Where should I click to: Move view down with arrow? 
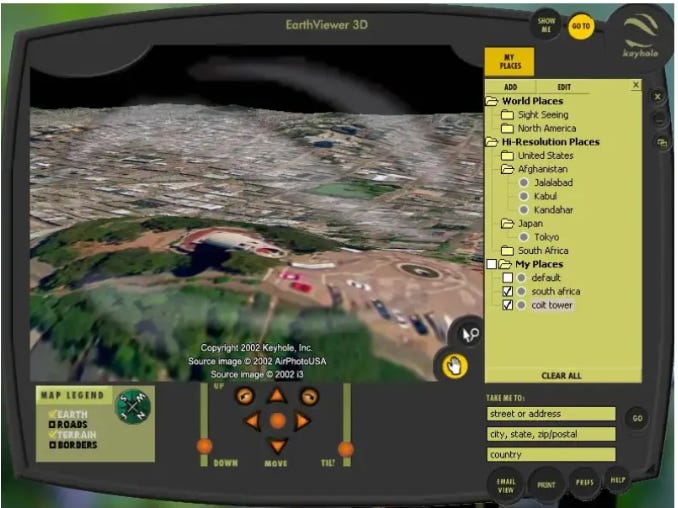[x=277, y=446]
